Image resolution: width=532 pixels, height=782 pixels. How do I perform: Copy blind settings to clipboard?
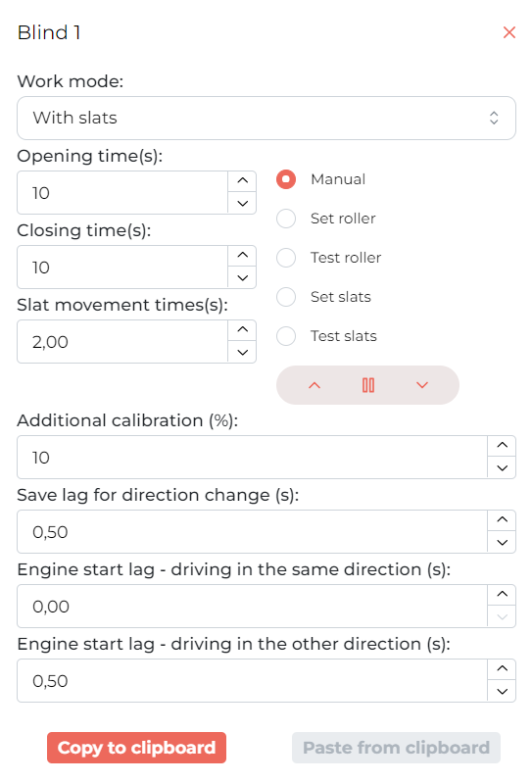pyautogui.click(x=136, y=748)
